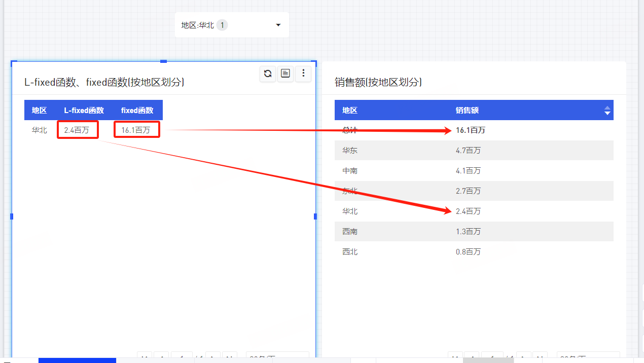Click 地区 header in 销售额 table
The height and width of the screenshot is (363, 644).
(349, 110)
